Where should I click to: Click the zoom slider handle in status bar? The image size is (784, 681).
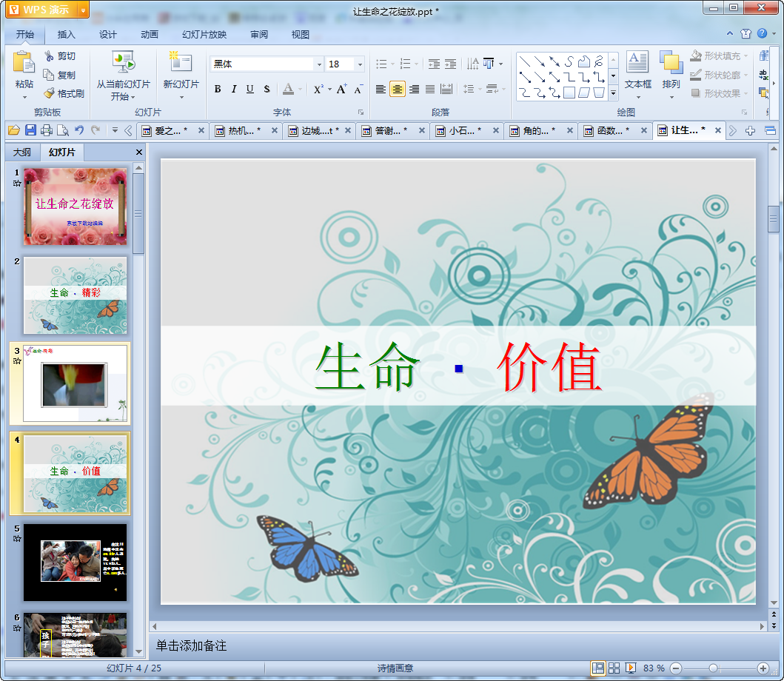pyautogui.click(x=713, y=668)
